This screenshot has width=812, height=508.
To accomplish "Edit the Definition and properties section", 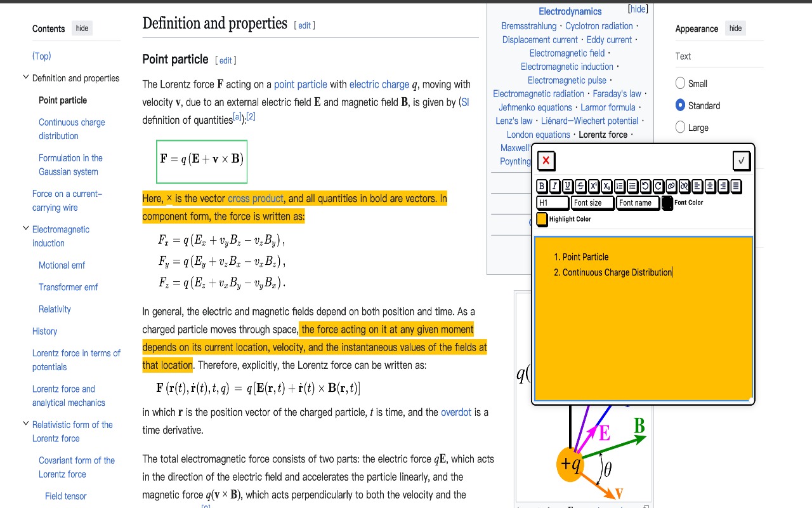I will click(304, 25).
